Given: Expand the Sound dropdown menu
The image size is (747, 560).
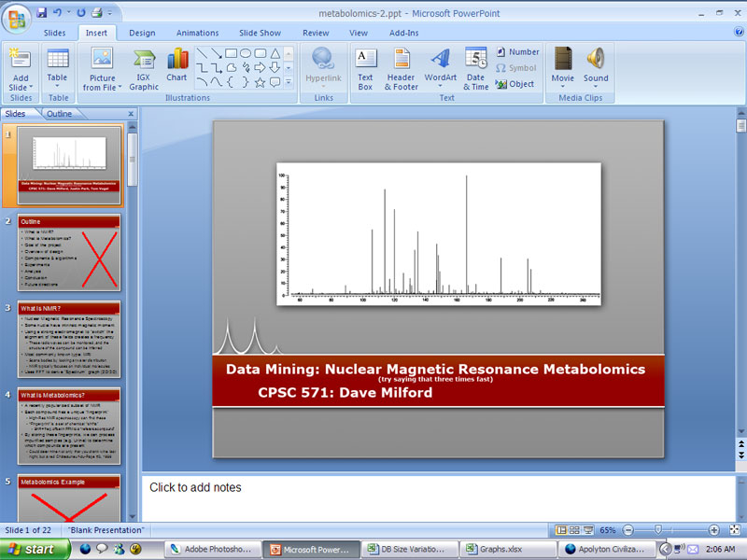Looking at the screenshot, I should pyautogui.click(x=596, y=87).
